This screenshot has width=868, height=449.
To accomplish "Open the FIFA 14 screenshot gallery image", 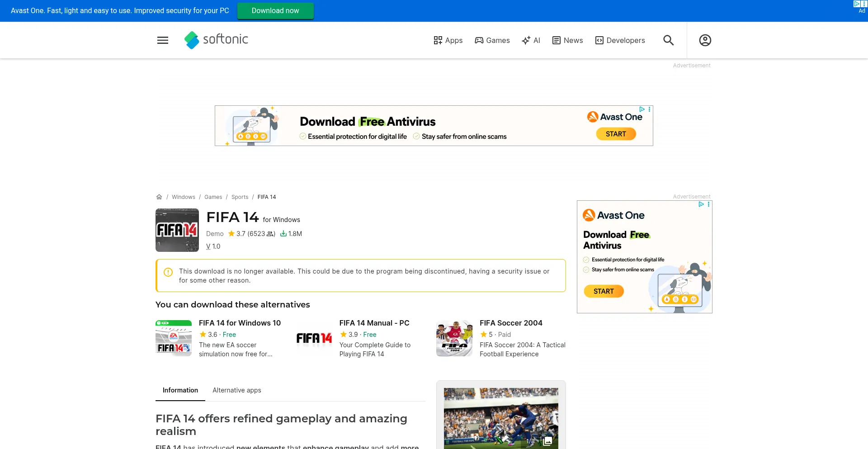I will click(x=501, y=418).
